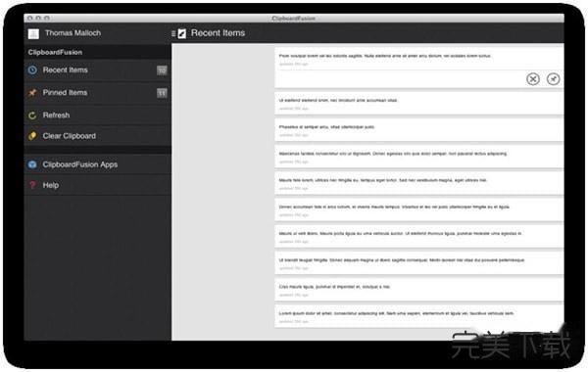Select the clipboard item starting "Lorem ipsum dolor"

point(419,316)
